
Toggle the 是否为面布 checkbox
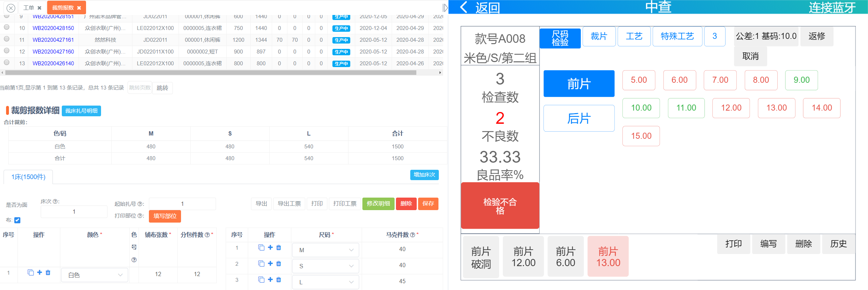point(17,220)
